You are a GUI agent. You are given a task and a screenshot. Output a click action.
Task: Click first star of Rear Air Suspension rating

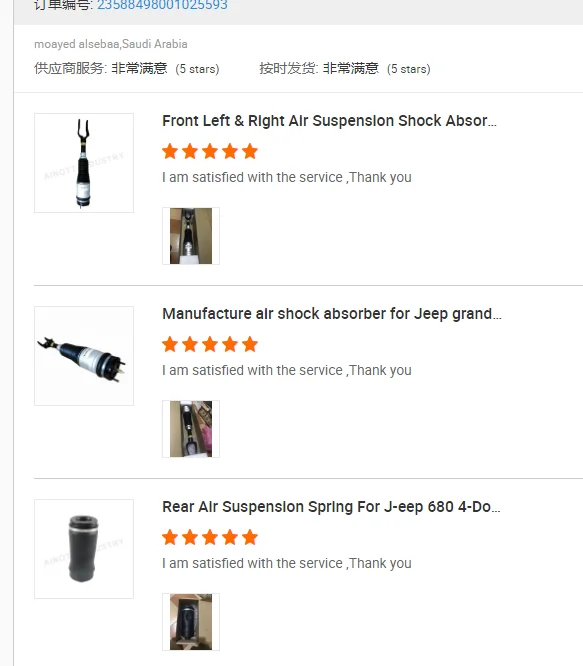[x=170, y=537]
